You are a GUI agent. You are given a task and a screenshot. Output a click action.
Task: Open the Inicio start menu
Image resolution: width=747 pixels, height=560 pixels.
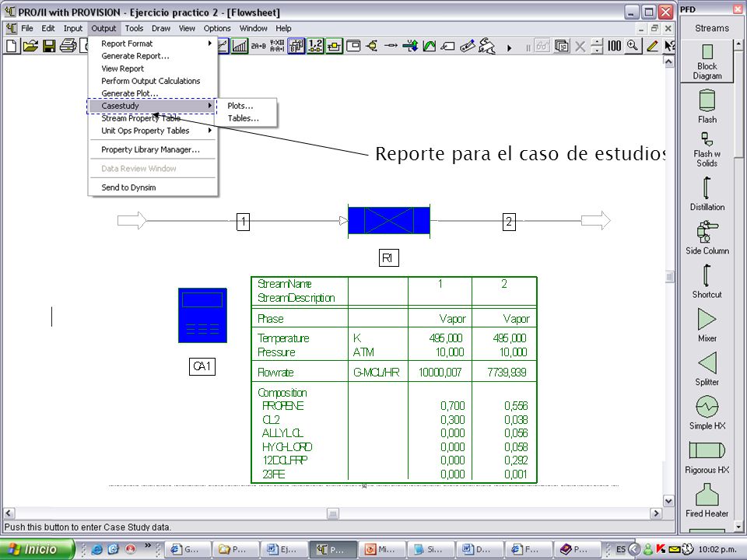coord(37,549)
